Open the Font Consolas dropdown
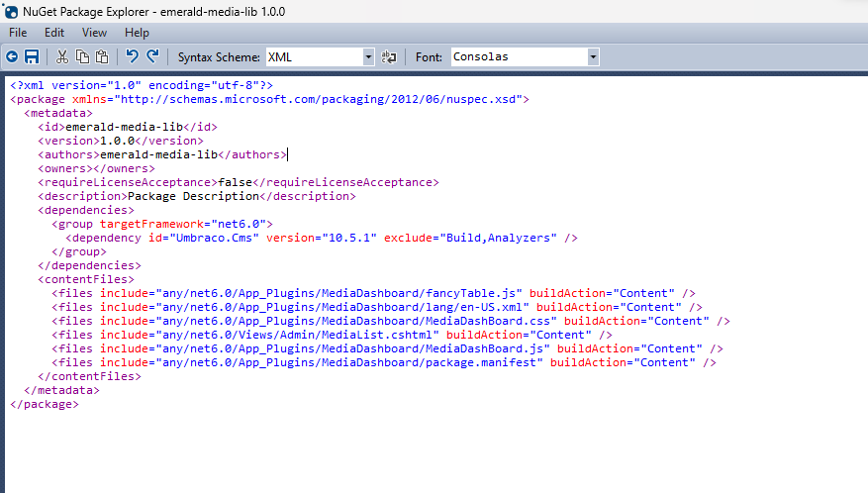This screenshot has width=868, height=493. pos(525,56)
